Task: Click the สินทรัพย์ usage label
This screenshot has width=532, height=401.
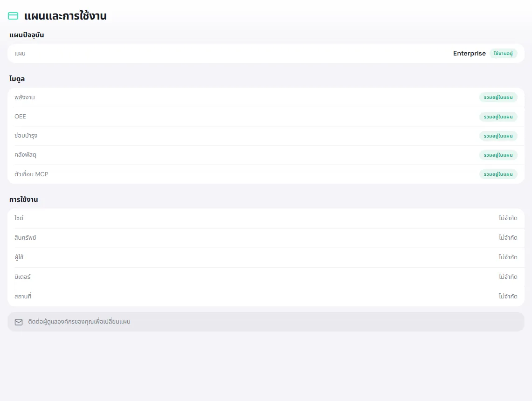Action: point(25,237)
